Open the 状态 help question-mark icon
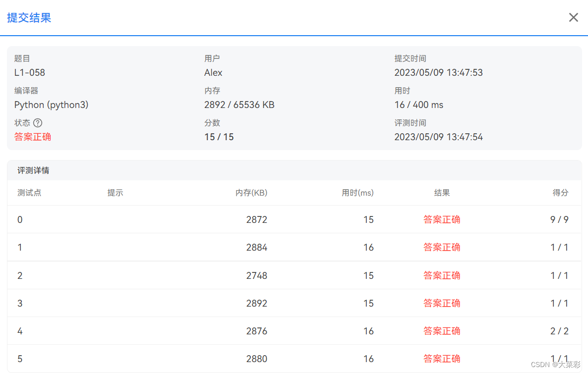The height and width of the screenshot is (373, 588). point(38,123)
